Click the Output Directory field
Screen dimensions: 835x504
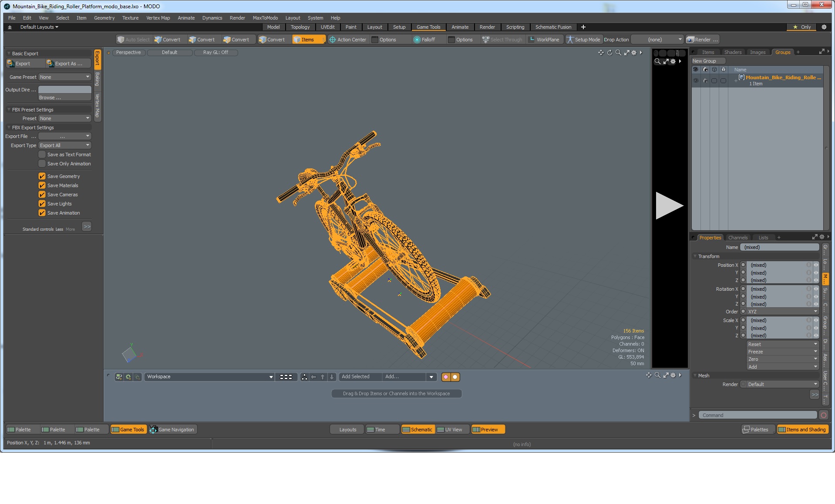pos(64,89)
